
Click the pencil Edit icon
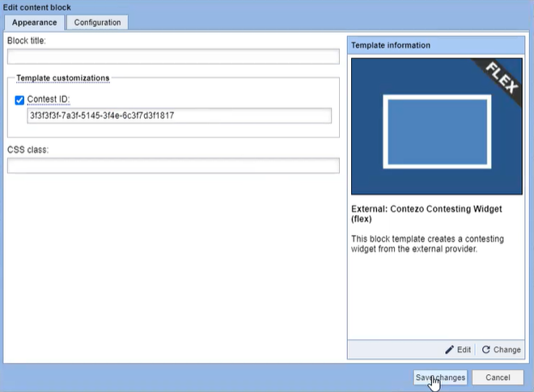point(449,349)
